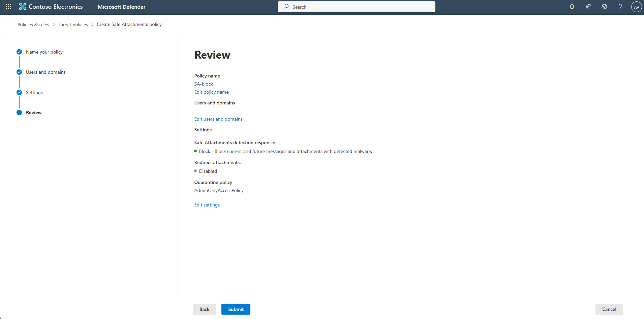Viewport: 644px width, 319px height.
Task: Click the Back button
Action: [204, 309]
